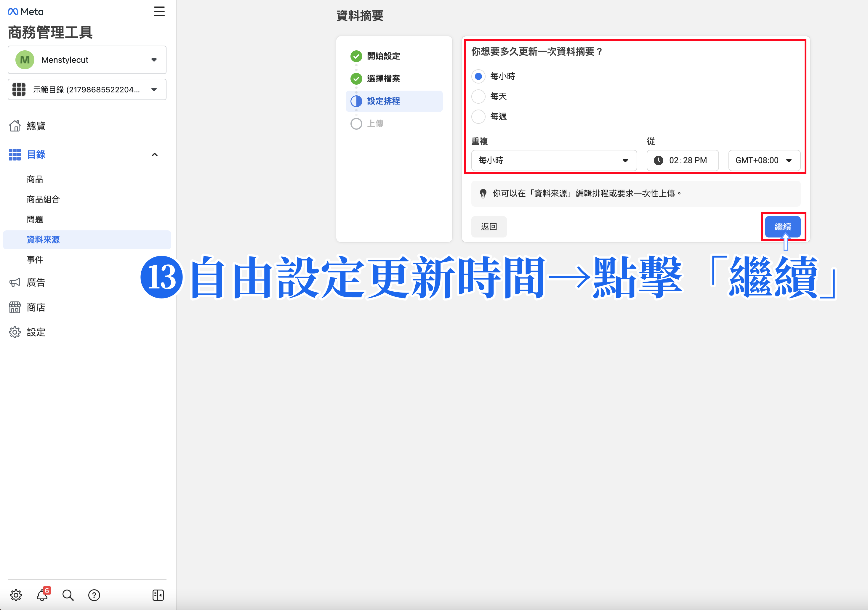Collapse the 目錄 section chevron
Image resolution: width=868 pixels, height=610 pixels.
155,155
